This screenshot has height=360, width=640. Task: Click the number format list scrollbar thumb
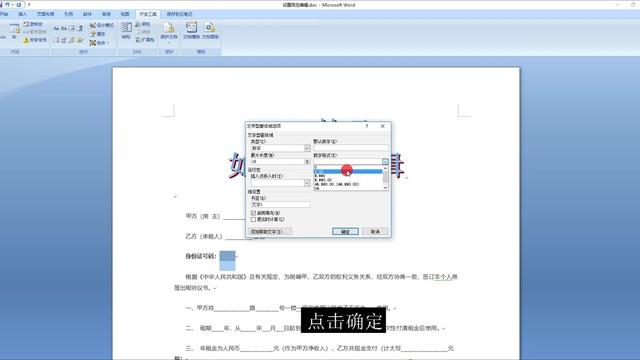[385, 177]
